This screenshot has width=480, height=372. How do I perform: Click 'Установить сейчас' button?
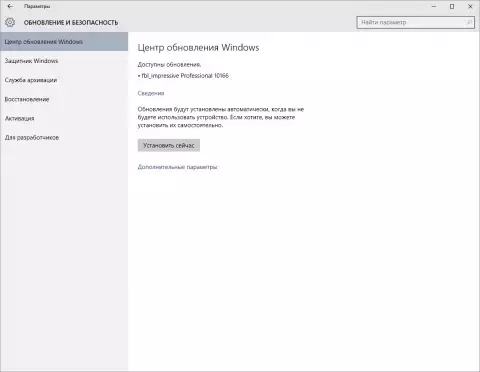[169, 145]
